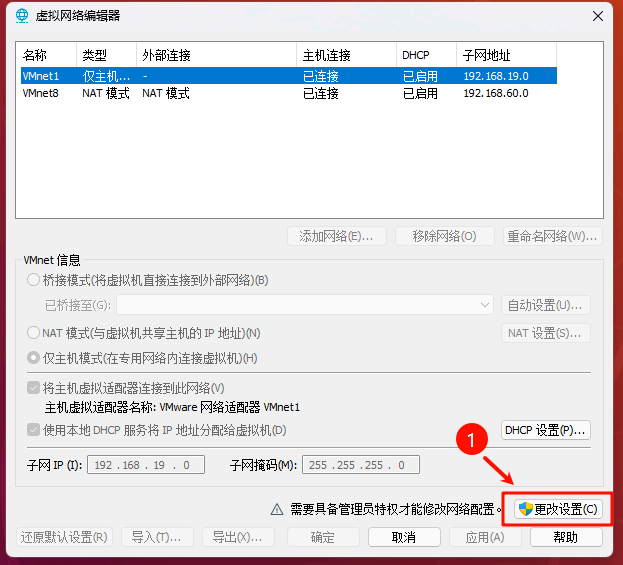This screenshot has width=623, height=565.
Task: Close the 虚拟网络编辑器 window
Action: pyautogui.click(x=598, y=16)
